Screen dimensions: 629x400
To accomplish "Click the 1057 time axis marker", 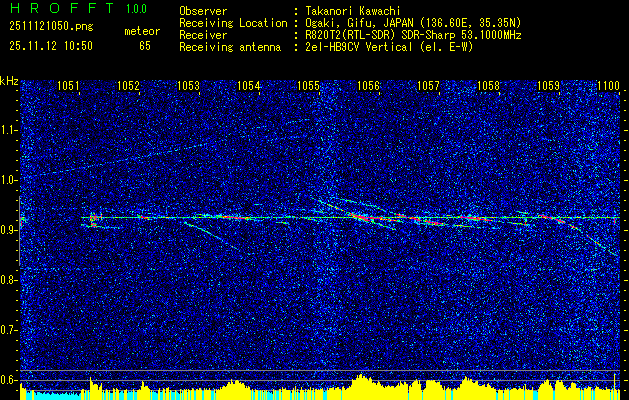I will [428, 85].
